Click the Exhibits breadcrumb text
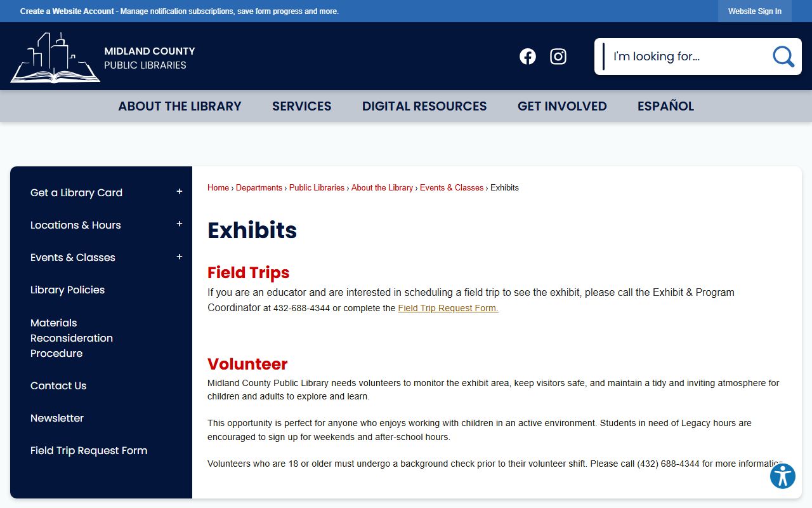Viewport: 812px width, 508px height. (x=504, y=188)
